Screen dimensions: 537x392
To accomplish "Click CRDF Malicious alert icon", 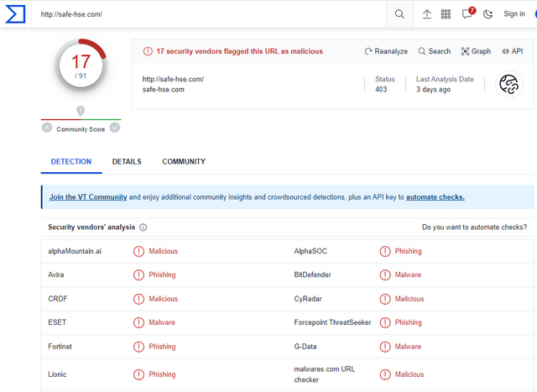I will [x=138, y=299].
